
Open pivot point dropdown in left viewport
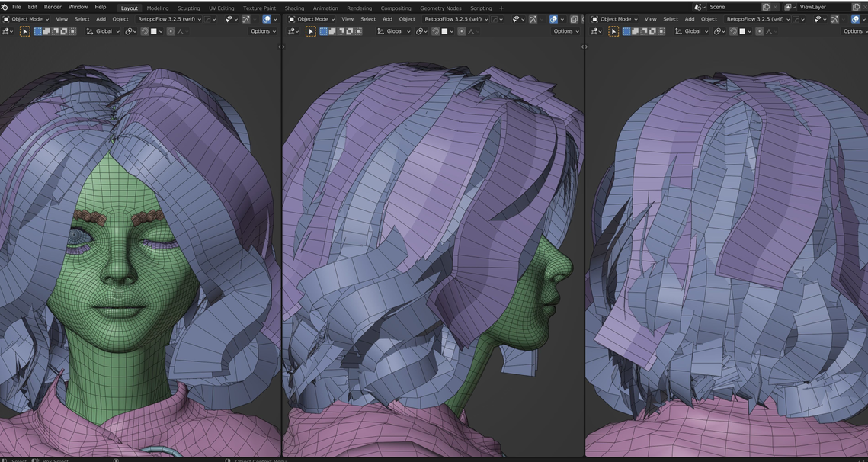tap(130, 31)
